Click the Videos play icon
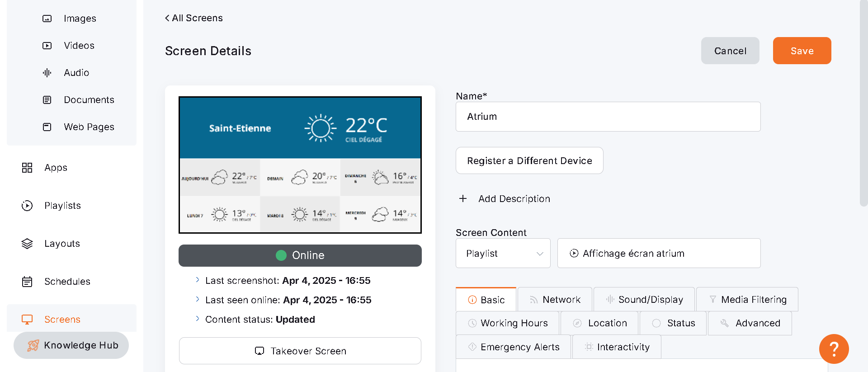 pyautogui.click(x=47, y=46)
